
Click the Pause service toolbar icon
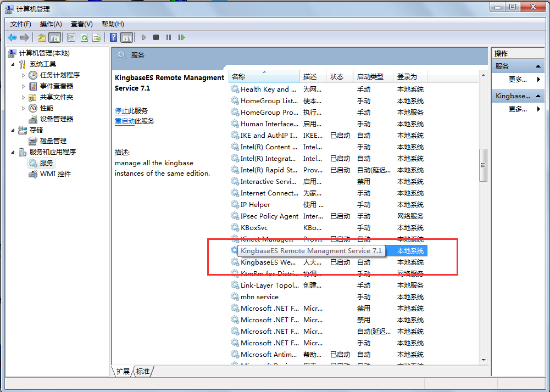pyautogui.click(x=169, y=37)
